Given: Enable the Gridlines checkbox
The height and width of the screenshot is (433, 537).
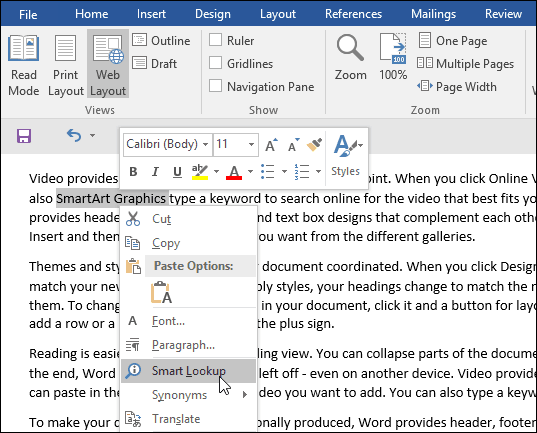Looking at the screenshot, I should tap(215, 63).
